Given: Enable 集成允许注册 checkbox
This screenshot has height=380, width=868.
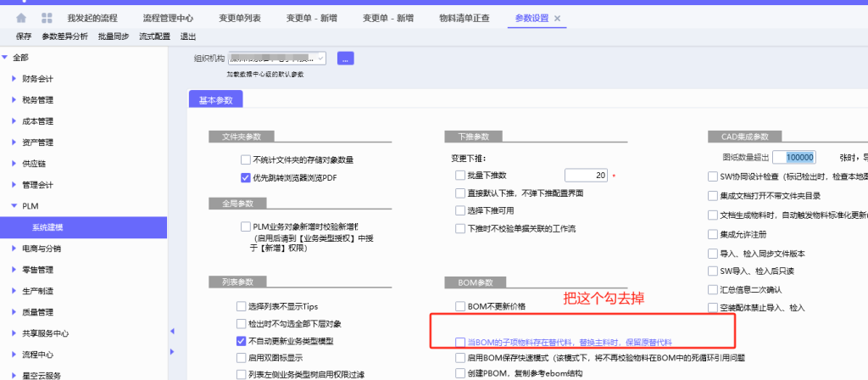Looking at the screenshot, I should [x=712, y=234].
